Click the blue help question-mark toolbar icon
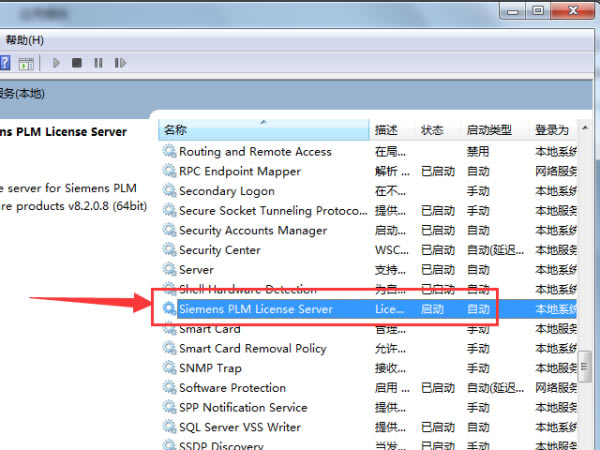This screenshot has height=450, width=600. 5,63
